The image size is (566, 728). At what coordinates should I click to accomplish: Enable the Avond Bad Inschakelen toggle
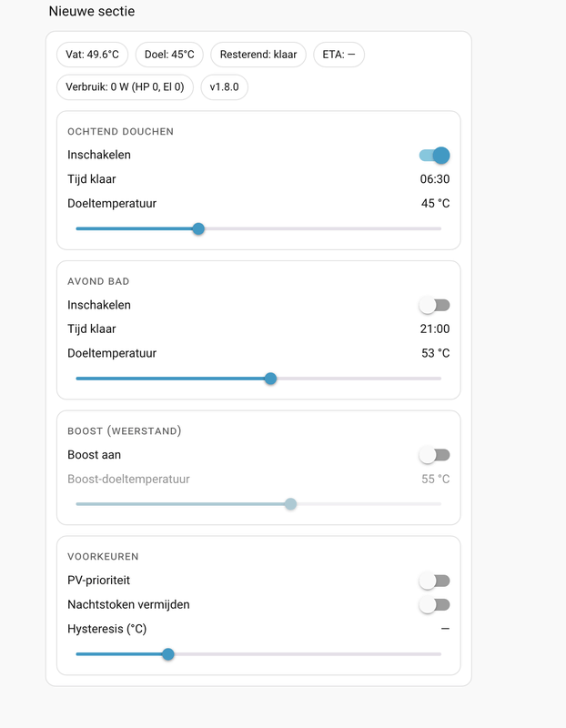pos(435,306)
